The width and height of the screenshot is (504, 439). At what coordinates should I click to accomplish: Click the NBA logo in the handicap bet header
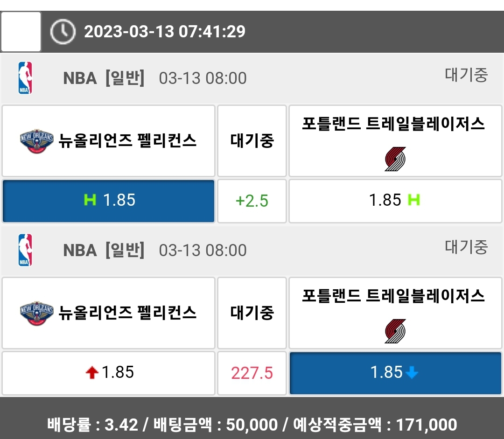point(25,78)
